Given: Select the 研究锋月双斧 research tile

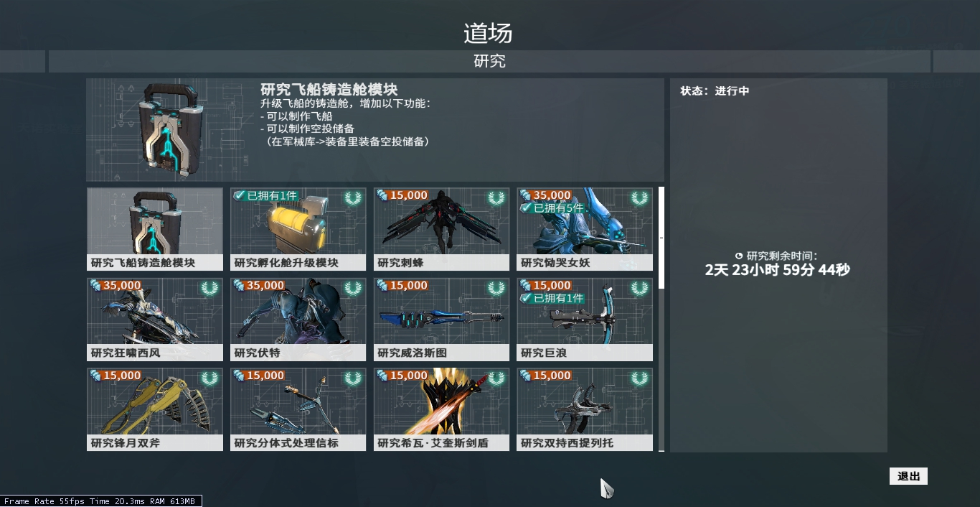Looking at the screenshot, I should (155, 409).
